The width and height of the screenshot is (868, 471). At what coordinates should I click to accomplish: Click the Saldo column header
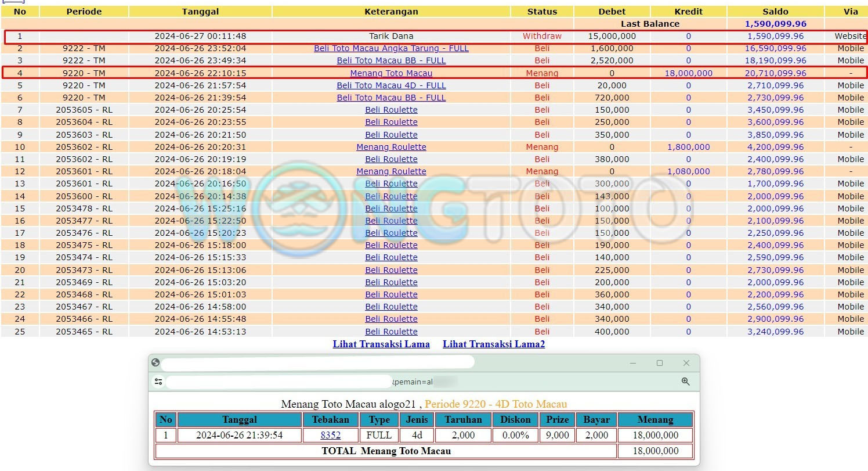(775, 12)
